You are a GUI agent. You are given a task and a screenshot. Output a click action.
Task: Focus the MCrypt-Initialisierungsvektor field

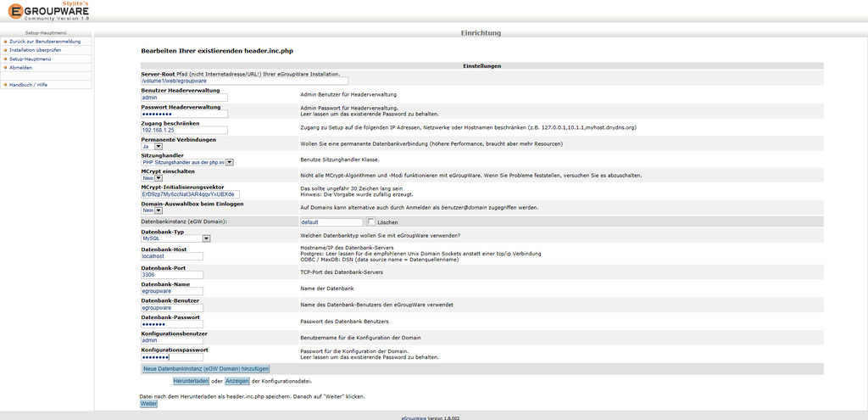(x=190, y=194)
